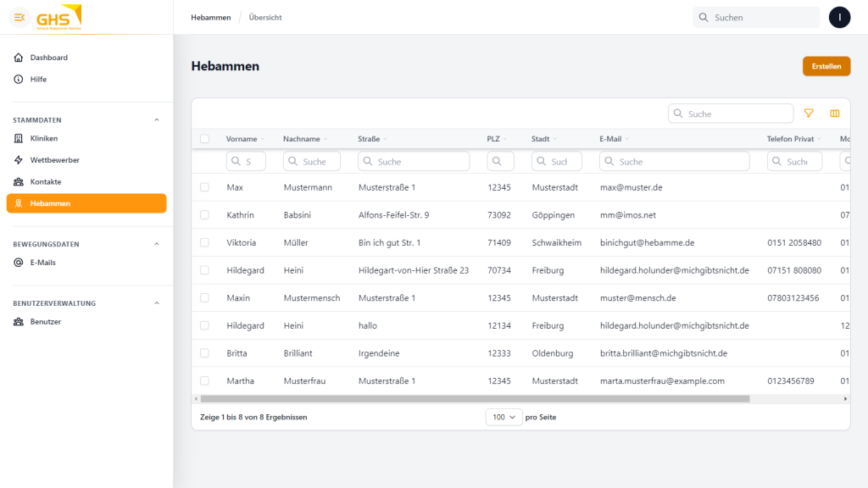The image size is (868, 488).
Task: Open the rows per page dropdown
Action: coord(504,417)
